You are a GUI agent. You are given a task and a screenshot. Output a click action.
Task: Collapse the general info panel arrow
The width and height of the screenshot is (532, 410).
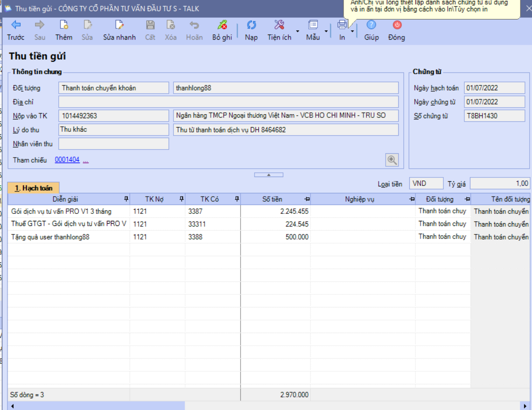(x=269, y=175)
